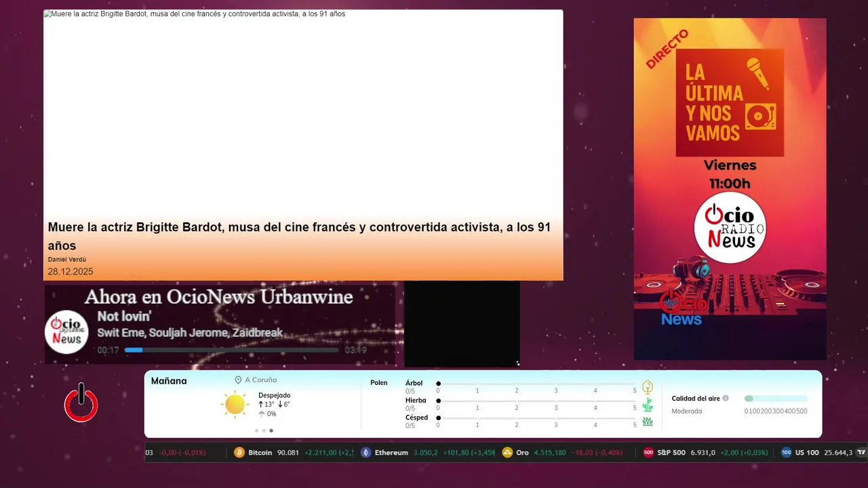This screenshot has height=488, width=868.
Task: Click the song title Not lovin'
Action: tap(124, 317)
